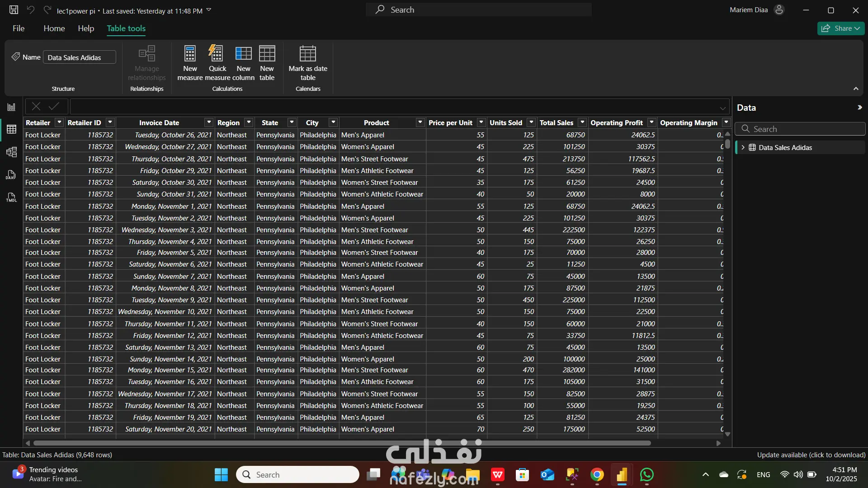Click the New measure icon
This screenshot has height=488, width=868.
pyautogui.click(x=190, y=54)
